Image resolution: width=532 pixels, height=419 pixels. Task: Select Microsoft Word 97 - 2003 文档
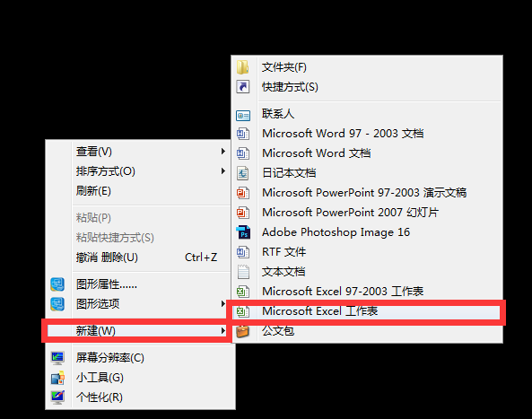pyautogui.click(x=367, y=134)
